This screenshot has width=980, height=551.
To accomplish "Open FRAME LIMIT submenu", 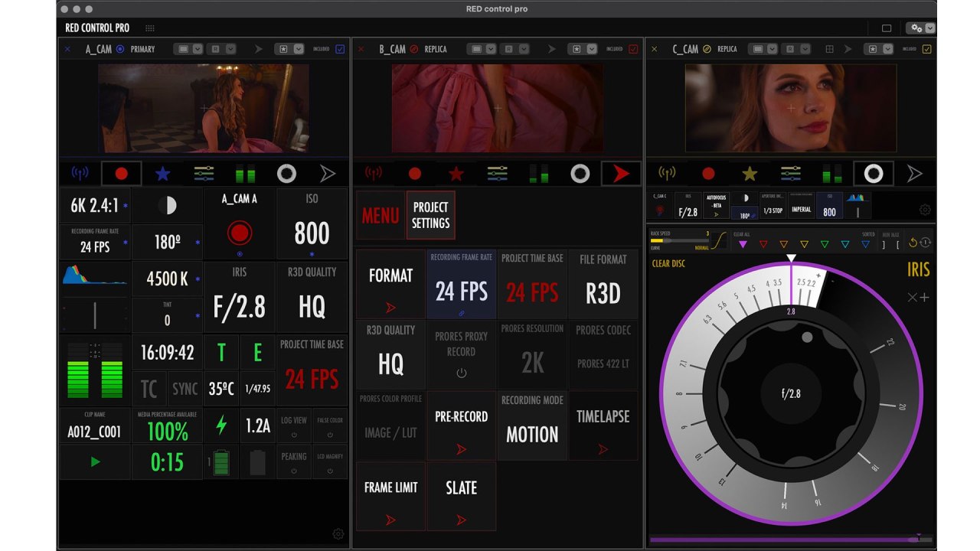I will (x=390, y=496).
